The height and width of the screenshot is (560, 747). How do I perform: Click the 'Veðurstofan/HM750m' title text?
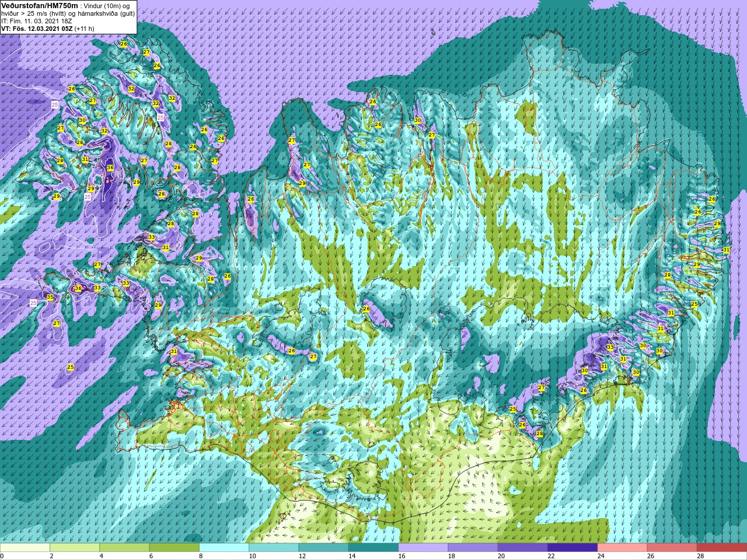pyautogui.click(x=39, y=5)
